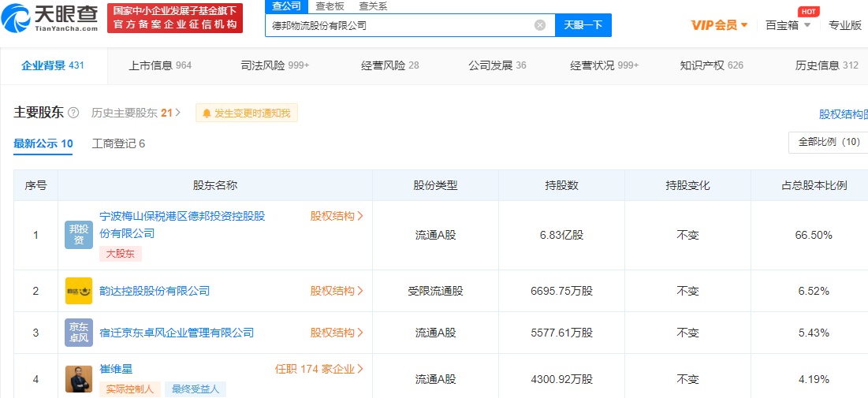This screenshot has height=398, width=868.
Task: Switch to 查公司 search tab
Action: (x=286, y=6)
